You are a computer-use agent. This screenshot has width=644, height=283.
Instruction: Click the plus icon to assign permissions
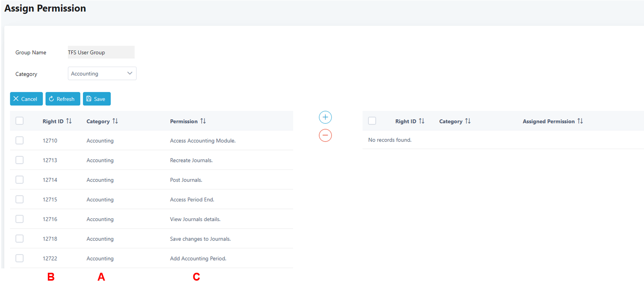[325, 117]
